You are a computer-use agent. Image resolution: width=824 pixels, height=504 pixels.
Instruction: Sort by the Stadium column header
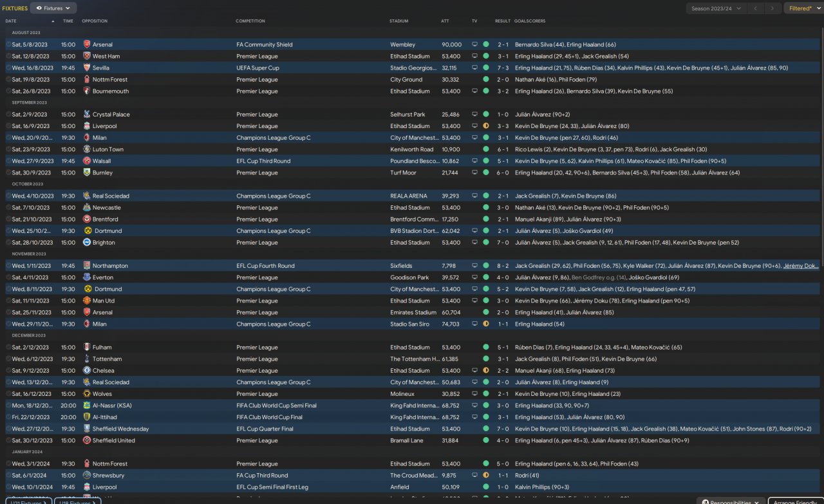[399, 21]
